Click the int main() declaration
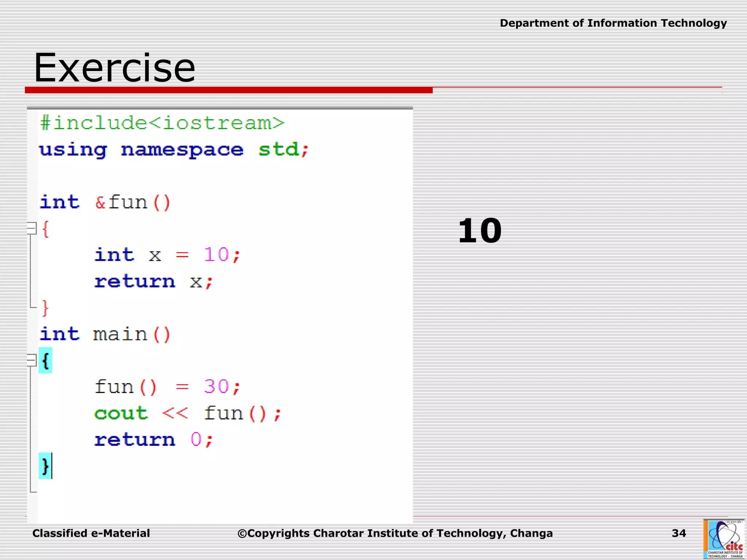 (105, 334)
